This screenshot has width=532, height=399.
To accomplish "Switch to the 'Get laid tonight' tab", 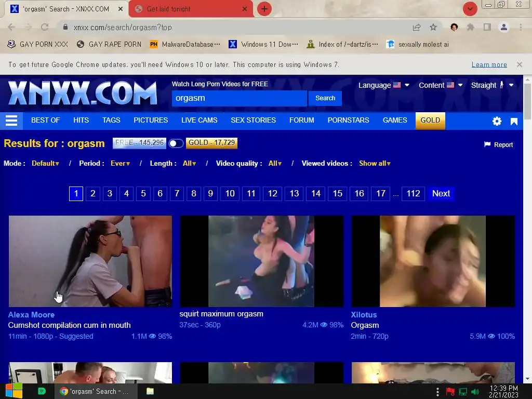I will coord(191,9).
